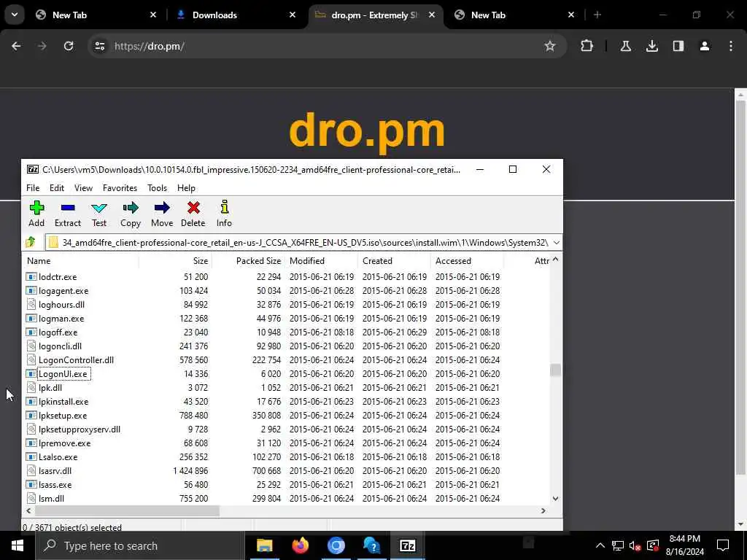
Task: Open Chrome three-dot menu
Action: [x=731, y=46]
